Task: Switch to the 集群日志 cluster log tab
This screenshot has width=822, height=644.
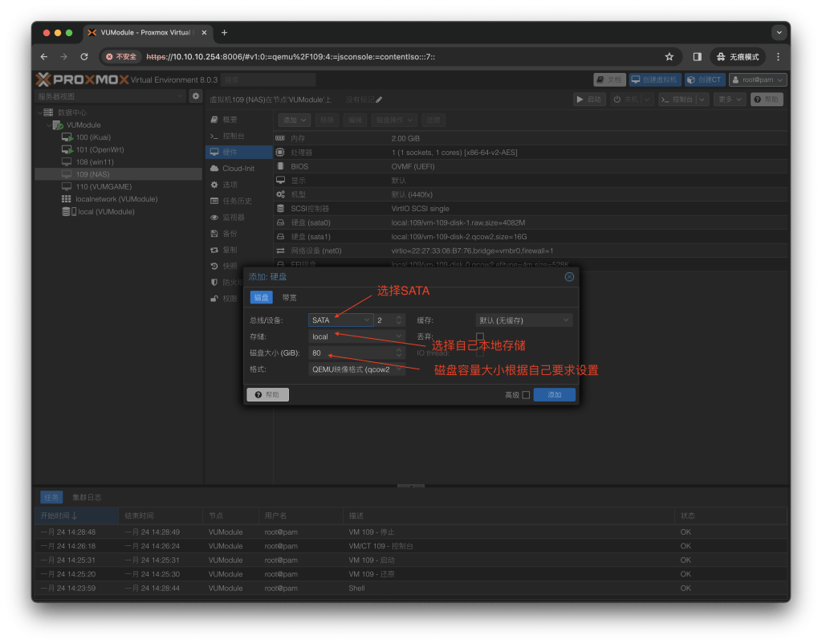Action: point(87,497)
